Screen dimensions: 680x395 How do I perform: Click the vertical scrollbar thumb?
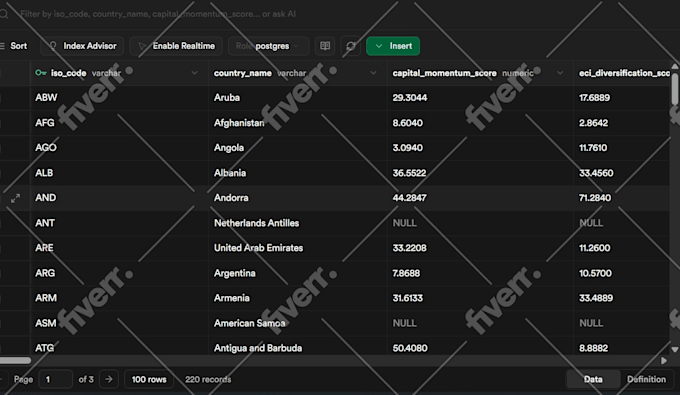(x=675, y=88)
